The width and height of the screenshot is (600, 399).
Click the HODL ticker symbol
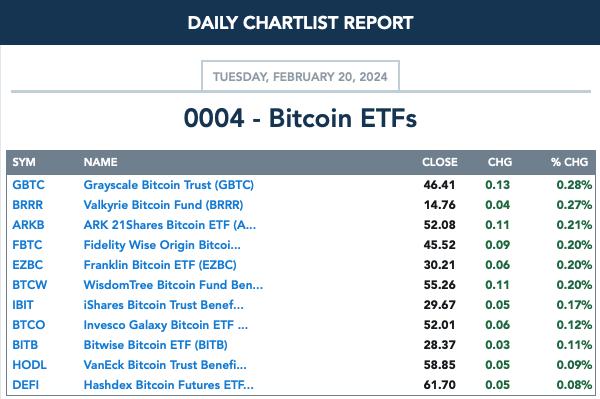click(29, 365)
